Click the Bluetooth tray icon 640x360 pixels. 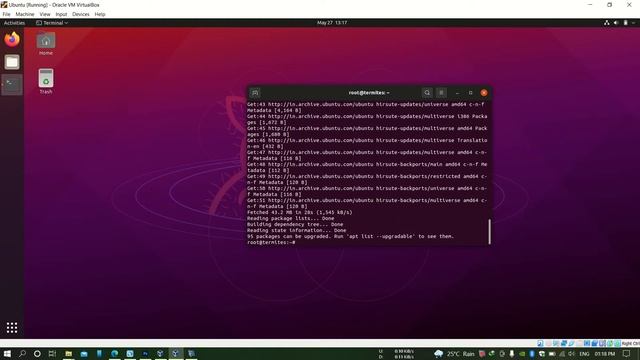[532, 353]
